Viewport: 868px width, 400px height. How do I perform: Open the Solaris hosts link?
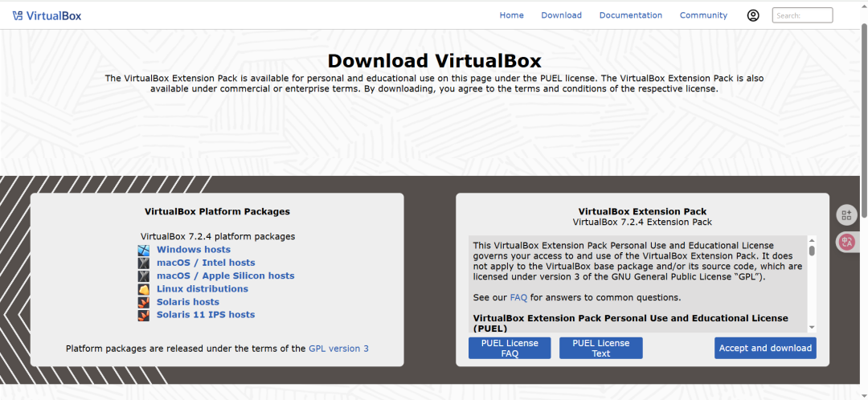point(187,302)
